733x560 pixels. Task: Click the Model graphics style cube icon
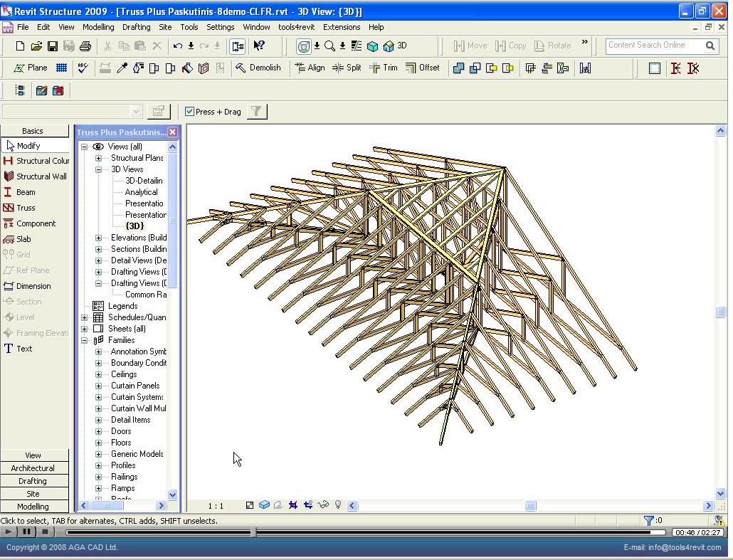pos(264,504)
